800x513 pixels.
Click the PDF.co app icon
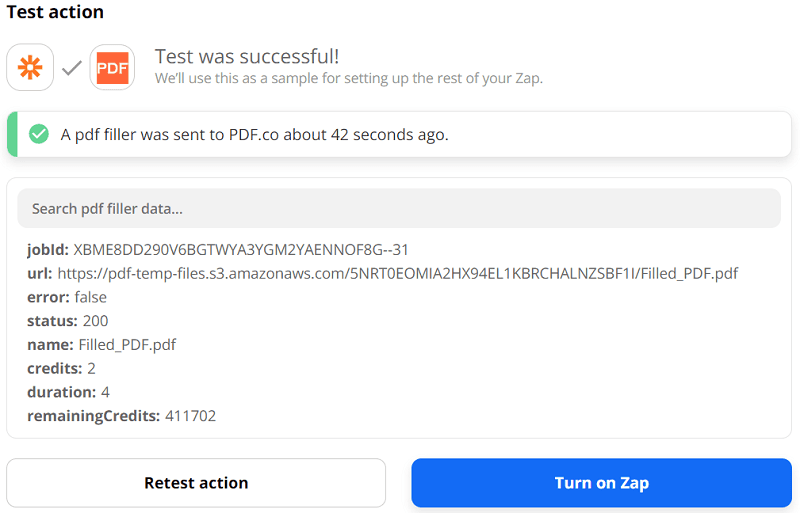coord(112,67)
